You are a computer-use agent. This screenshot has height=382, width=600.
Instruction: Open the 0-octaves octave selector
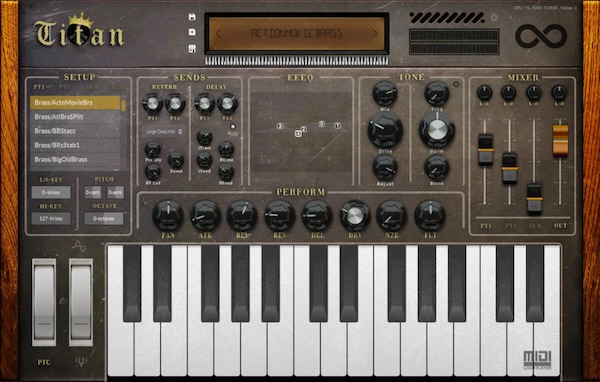tap(104, 219)
